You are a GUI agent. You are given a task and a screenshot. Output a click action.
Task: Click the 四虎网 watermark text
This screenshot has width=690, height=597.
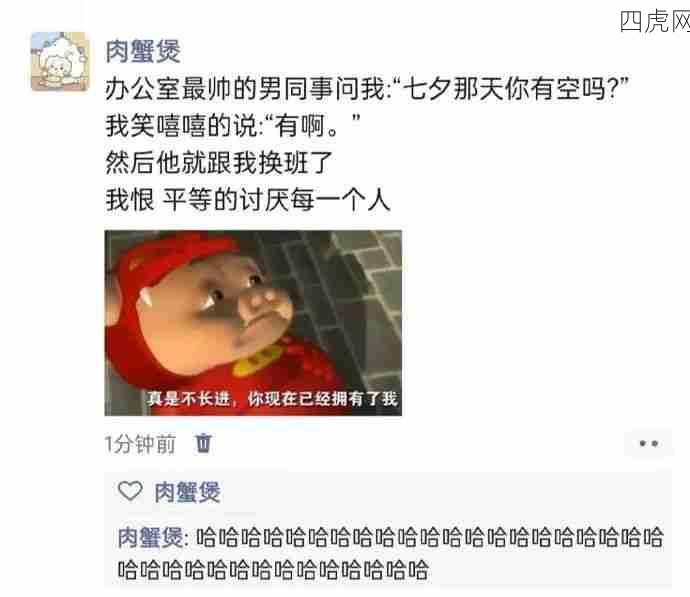pyautogui.click(x=655, y=21)
